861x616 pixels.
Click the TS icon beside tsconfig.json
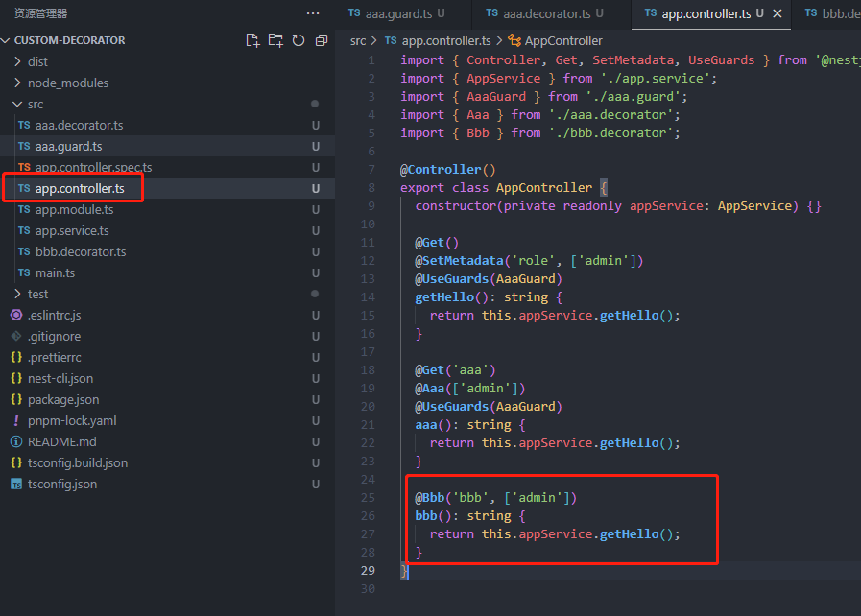click(16, 485)
